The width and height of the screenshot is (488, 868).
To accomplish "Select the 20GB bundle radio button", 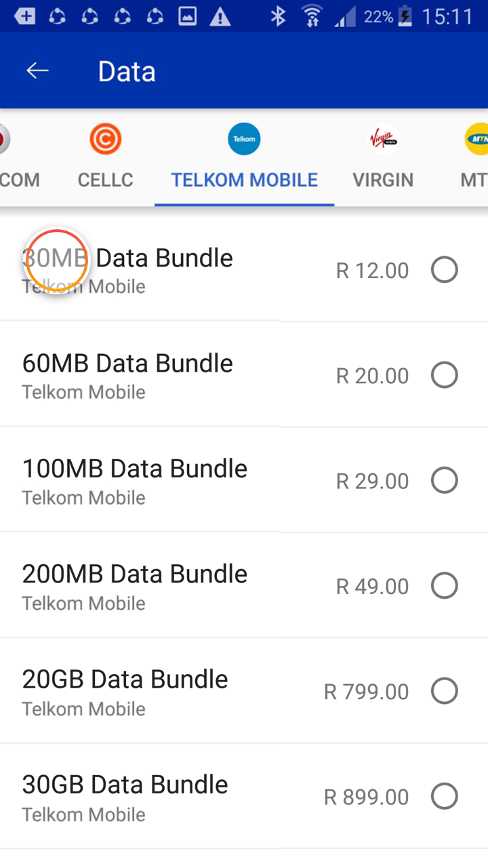I will point(445,691).
